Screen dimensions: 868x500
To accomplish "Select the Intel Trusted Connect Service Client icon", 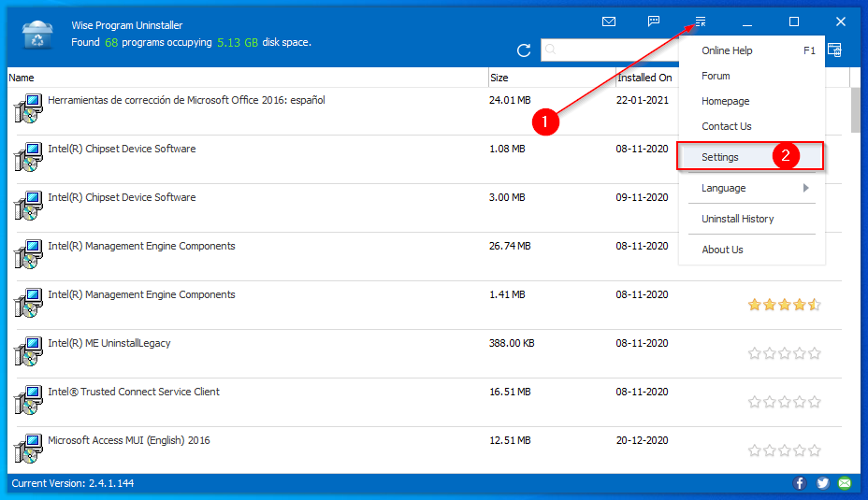I will pos(28,400).
